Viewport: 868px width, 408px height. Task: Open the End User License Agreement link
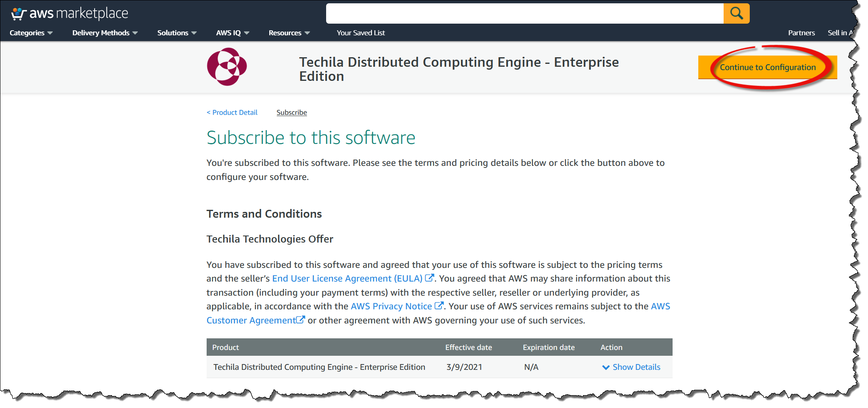click(347, 278)
